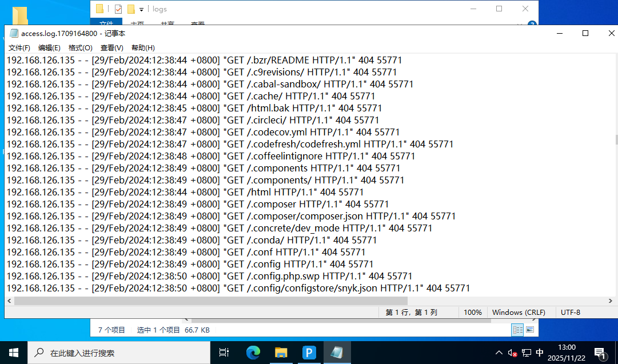Minimize the logs Explorer window
Screen dimensions: 618x364
(x=473, y=9)
